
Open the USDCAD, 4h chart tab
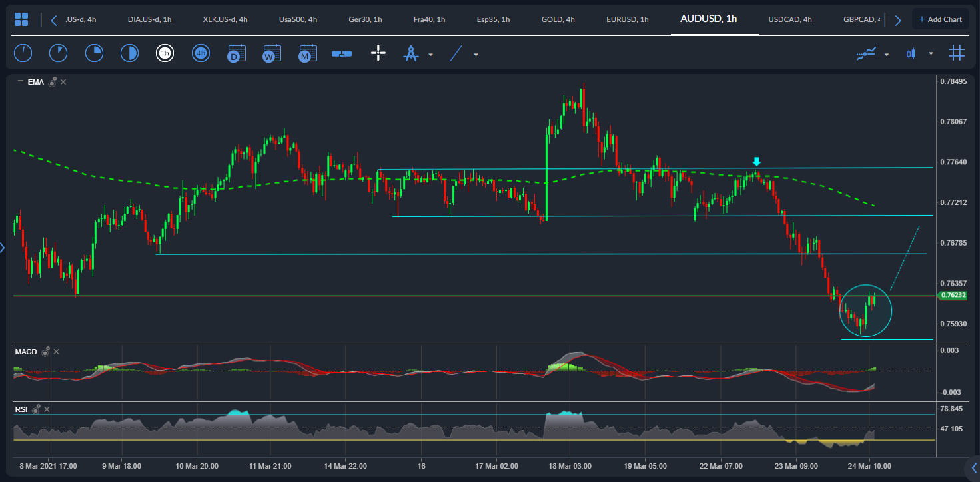tap(790, 19)
